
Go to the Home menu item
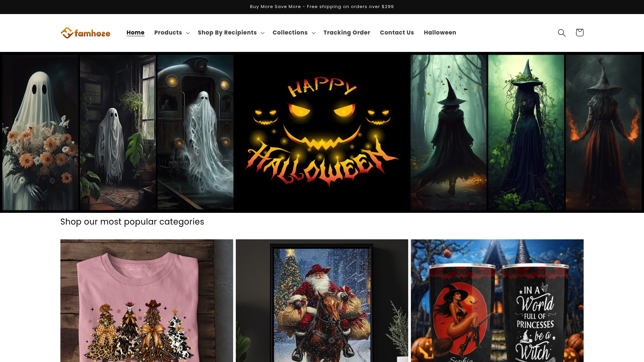(x=136, y=33)
